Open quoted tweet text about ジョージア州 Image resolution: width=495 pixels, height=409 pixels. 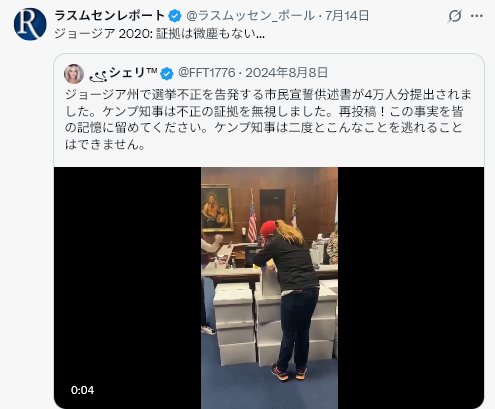tap(268, 119)
